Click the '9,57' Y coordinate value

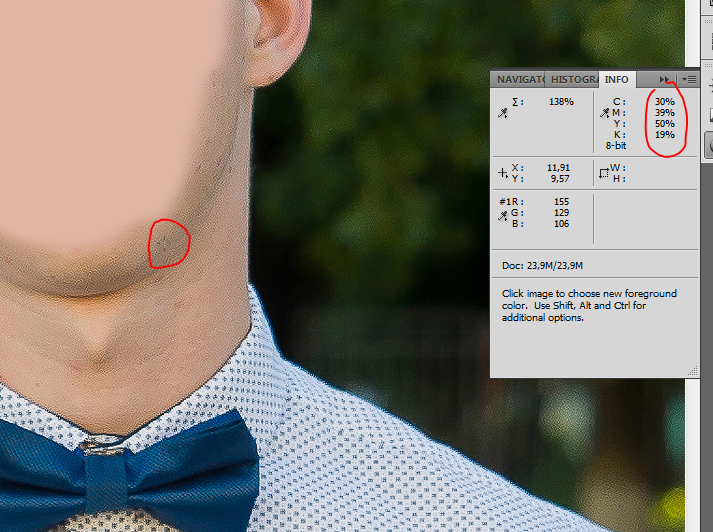560,179
